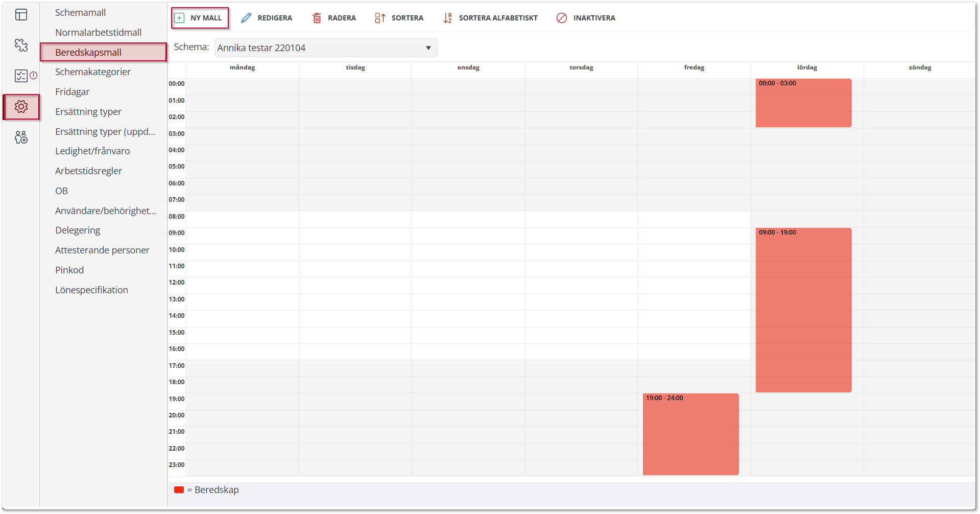The image size is (980, 514).
Task: Open Pinkod in the settings menu
Action: click(69, 270)
